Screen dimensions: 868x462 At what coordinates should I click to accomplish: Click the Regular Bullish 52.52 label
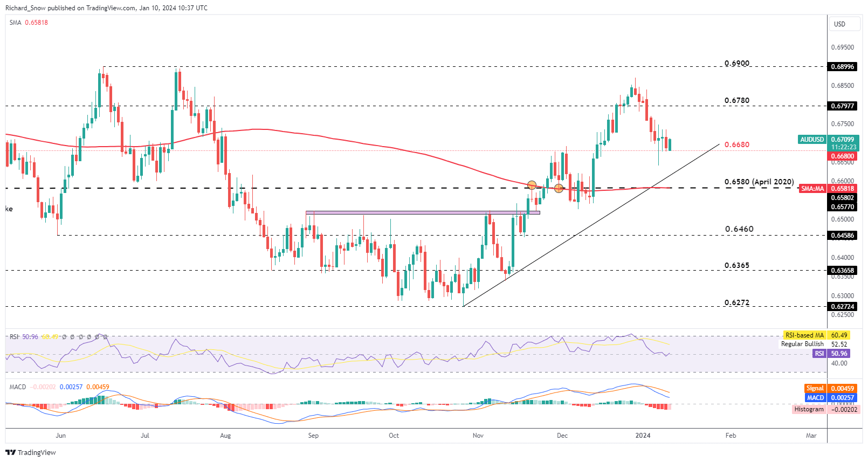tap(814, 344)
